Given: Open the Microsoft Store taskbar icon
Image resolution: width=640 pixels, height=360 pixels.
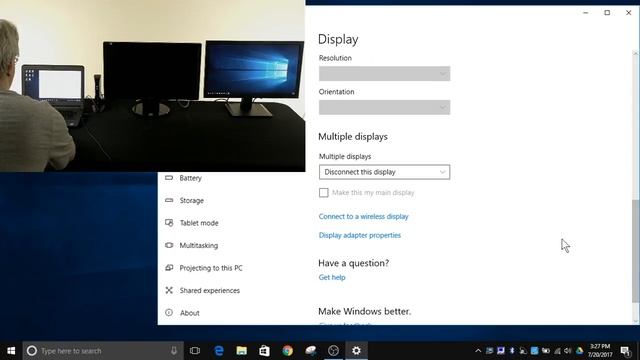Looking at the screenshot, I should (x=264, y=351).
